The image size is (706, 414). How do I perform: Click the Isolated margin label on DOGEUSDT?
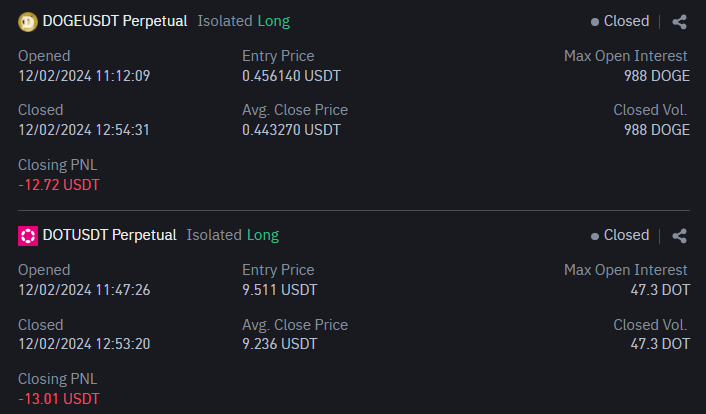(x=225, y=21)
